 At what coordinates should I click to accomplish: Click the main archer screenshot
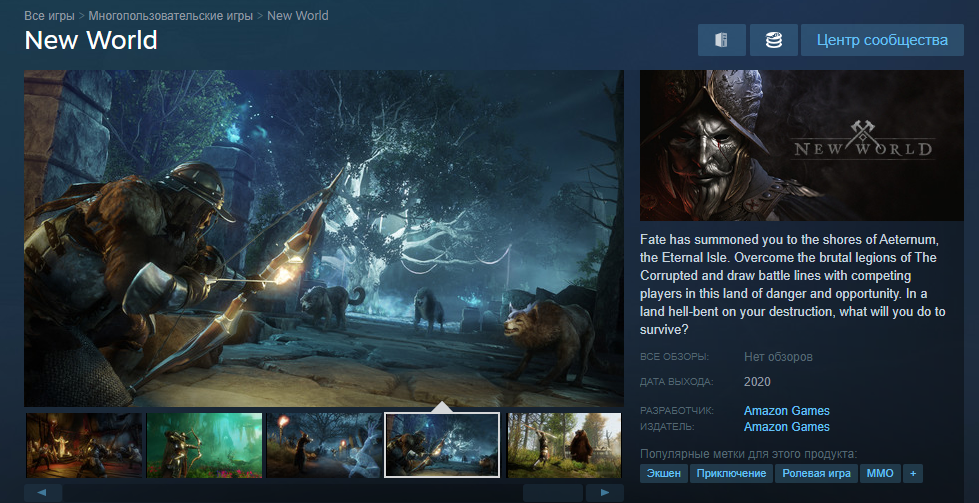[324, 238]
